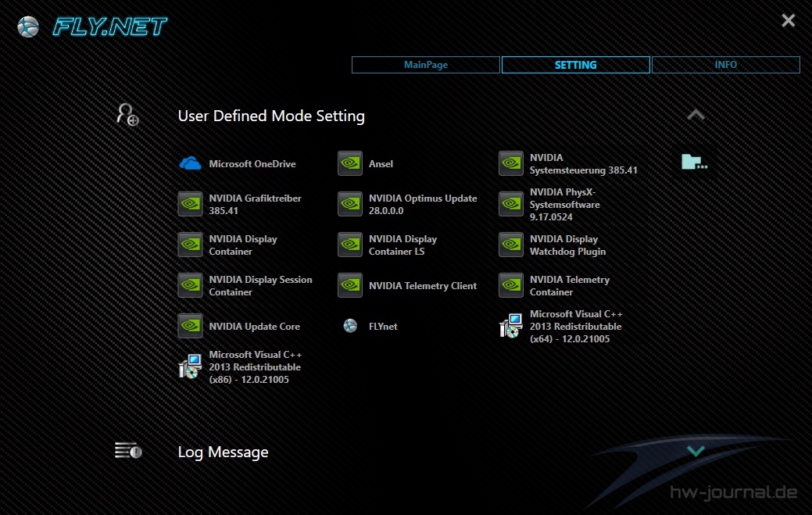Select the Visual C++ 2013 (x86) label
This screenshot has height=515, width=812.
pos(256,367)
